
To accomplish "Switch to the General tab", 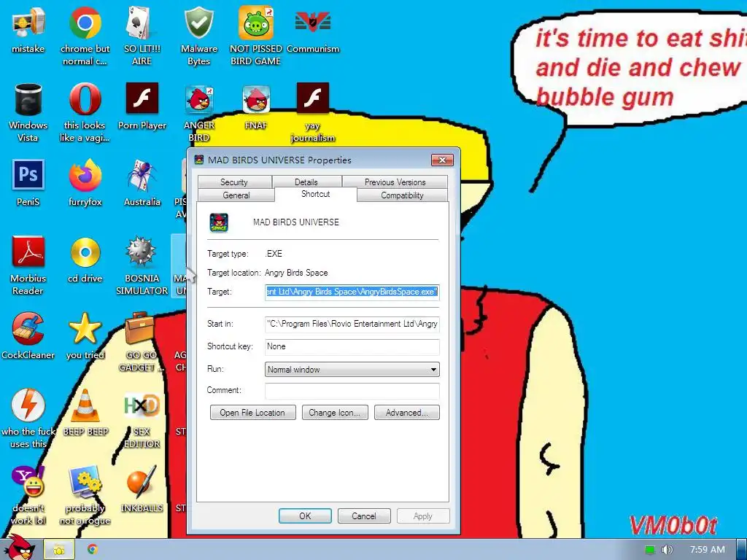I will pos(236,195).
